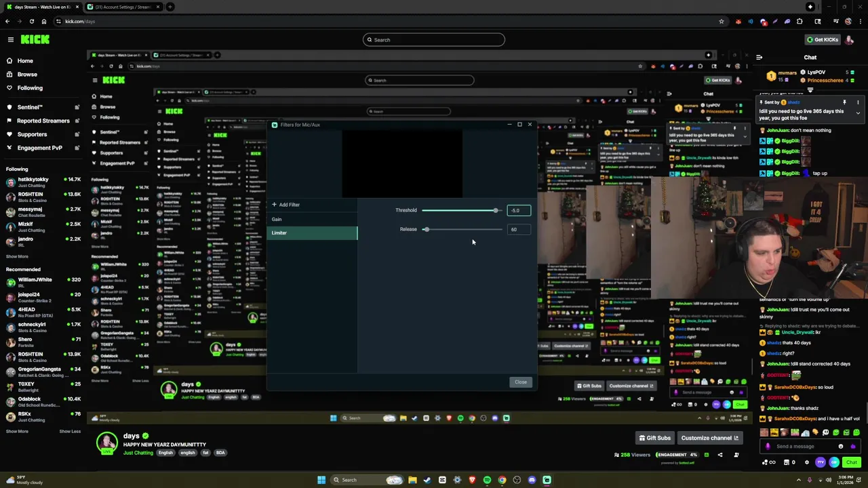Click the Release value field showing 60
Viewport: 868px width, 488px height.
pyautogui.click(x=519, y=230)
